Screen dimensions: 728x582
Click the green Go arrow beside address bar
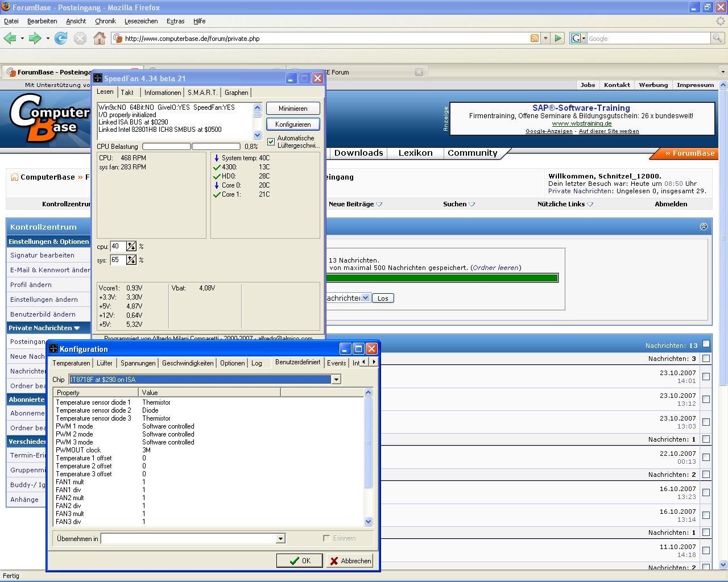click(558, 38)
